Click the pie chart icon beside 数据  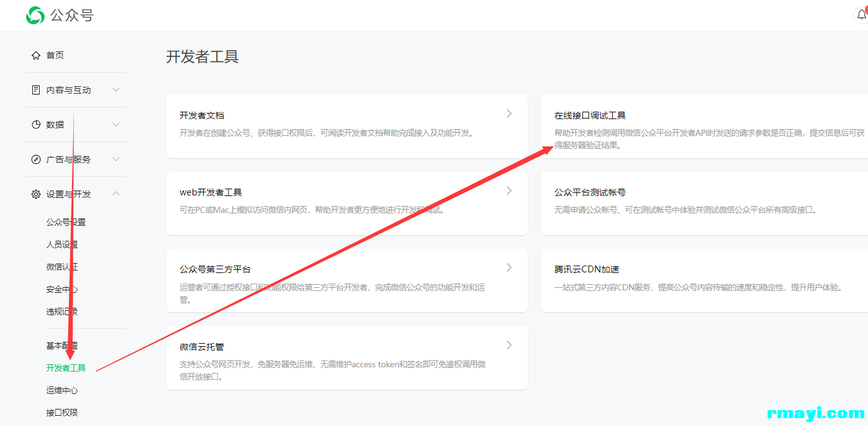[36, 125]
